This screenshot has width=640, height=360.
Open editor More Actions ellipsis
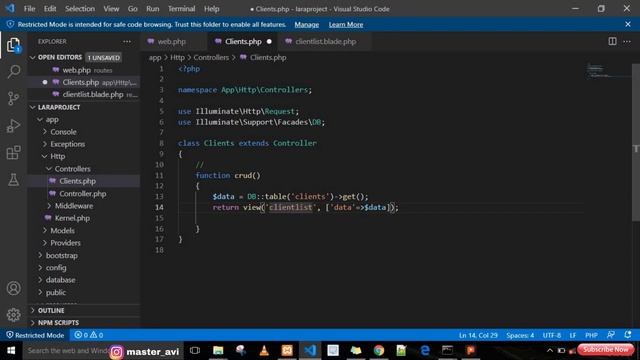click(x=627, y=41)
